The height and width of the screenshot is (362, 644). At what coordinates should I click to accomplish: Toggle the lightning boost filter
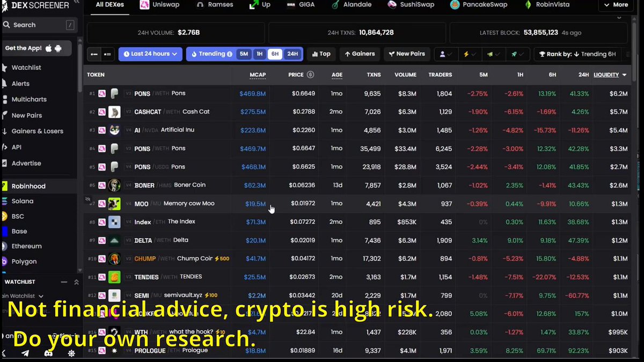470,54
